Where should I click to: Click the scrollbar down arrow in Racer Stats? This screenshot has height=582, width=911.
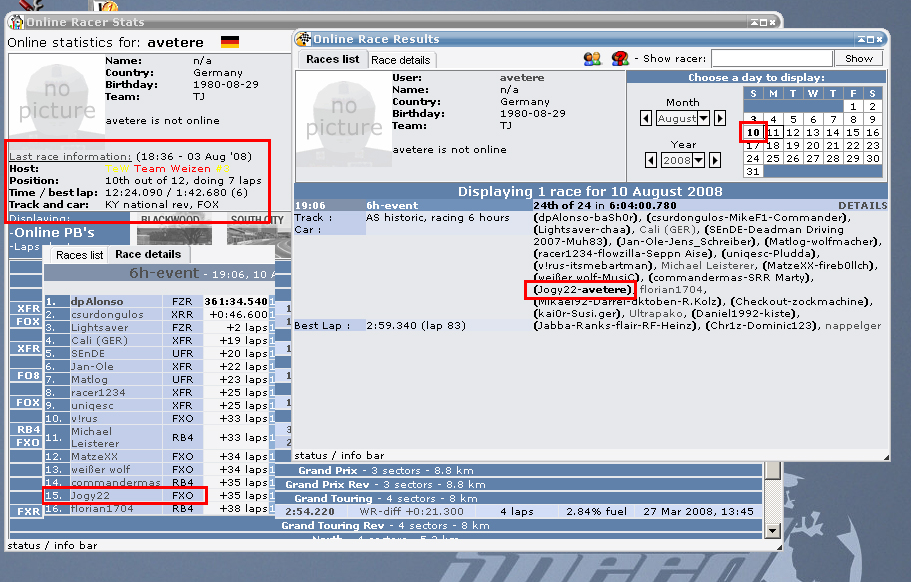click(772, 530)
